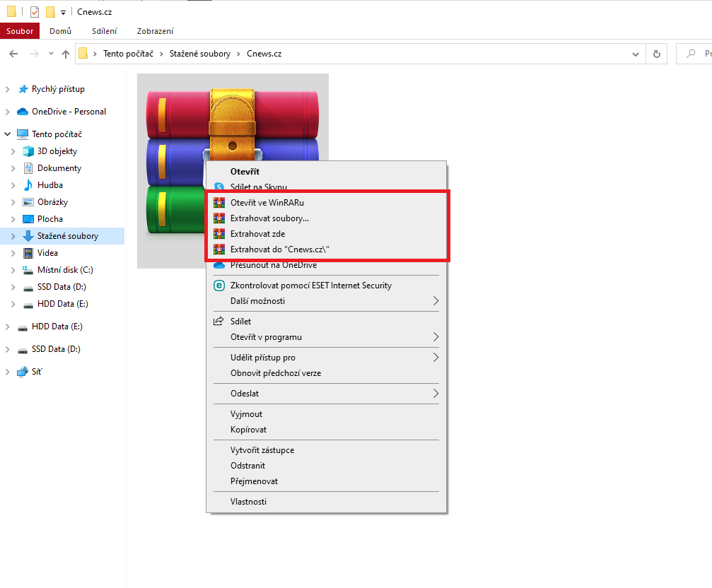The image size is (712, 588).
Task: Open the 'Další možnosti' submenu
Action: 326,301
